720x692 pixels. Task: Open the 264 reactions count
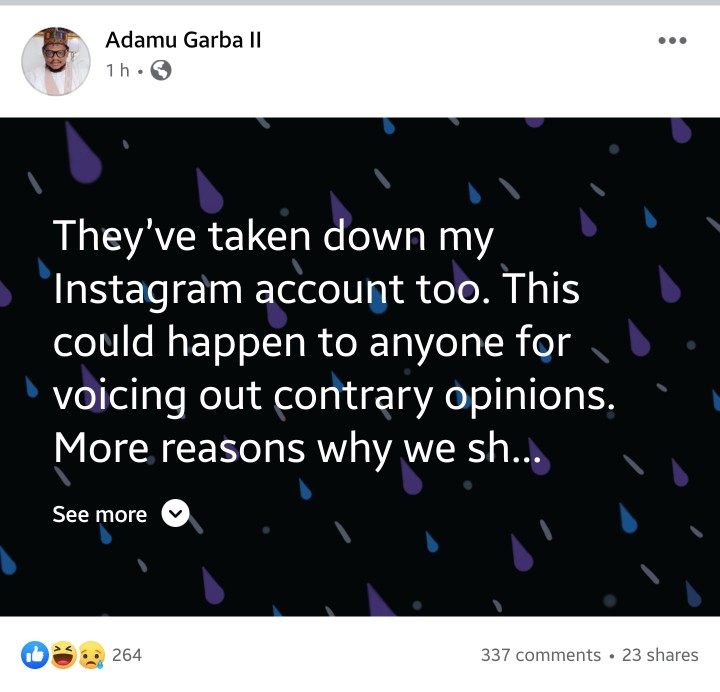[x=127, y=655]
